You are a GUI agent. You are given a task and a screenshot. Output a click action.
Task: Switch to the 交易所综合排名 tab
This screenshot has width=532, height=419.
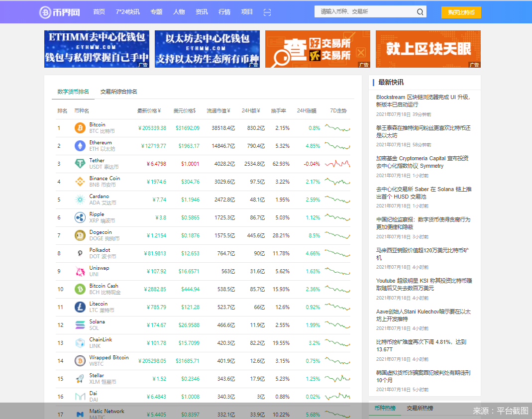tap(118, 92)
